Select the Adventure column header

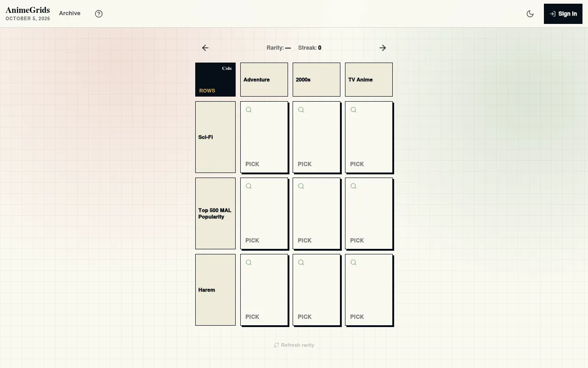(x=264, y=80)
